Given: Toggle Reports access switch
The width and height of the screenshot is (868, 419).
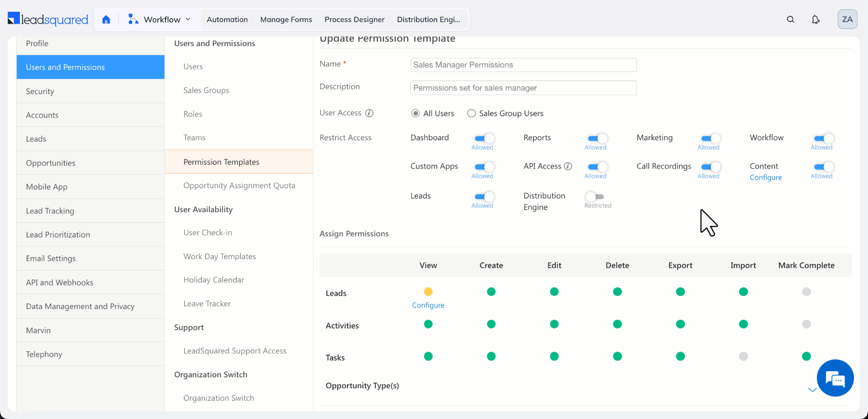Looking at the screenshot, I should click(x=597, y=138).
